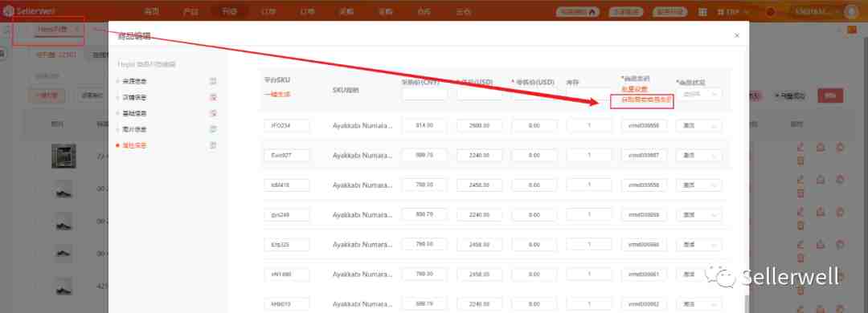This screenshot has width=868, height=313.
Task: Click the red status icon beside second sidebar section
Action: (x=213, y=97)
